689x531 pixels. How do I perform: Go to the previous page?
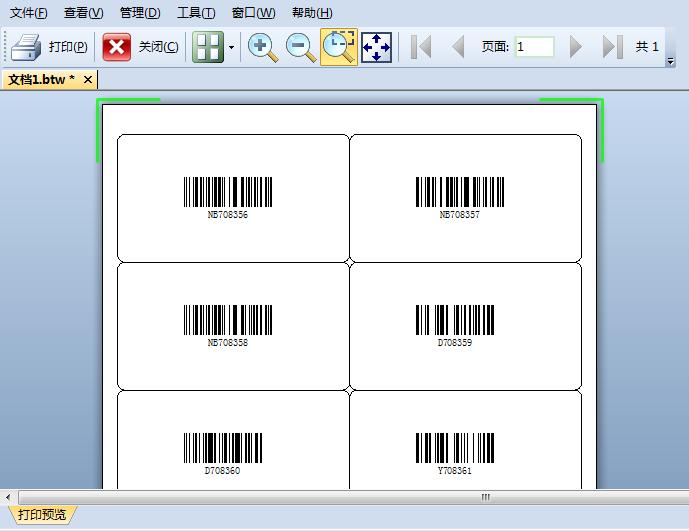tap(458, 47)
